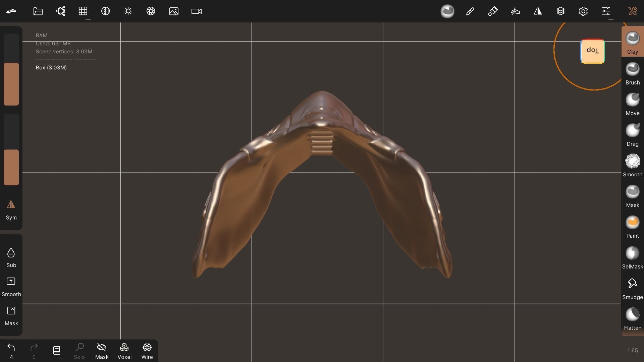This screenshot has width=644, height=362.
Task: Open the Nomad Sculpt logo menu
Action: click(x=11, y=11)
